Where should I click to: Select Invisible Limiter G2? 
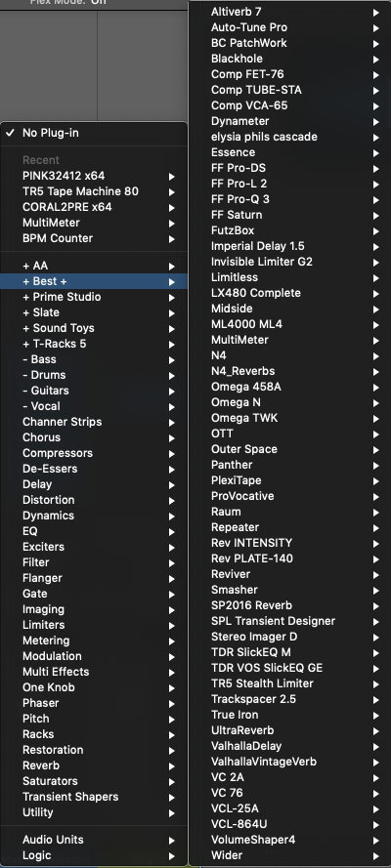pyautogui.click(x=289, y=262)
